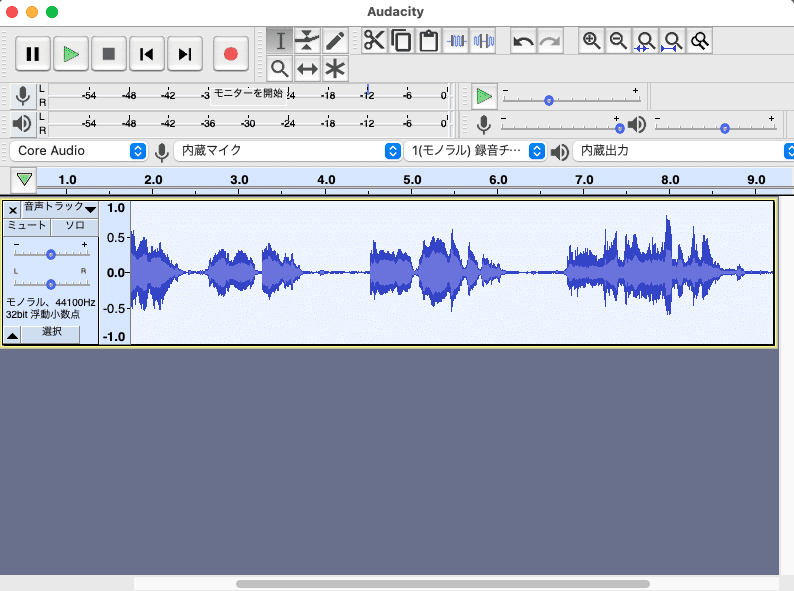Adjust the playback volume slider
Image resolution: width=794 pixels, height=591 pixels.
[x=725, y=128]
